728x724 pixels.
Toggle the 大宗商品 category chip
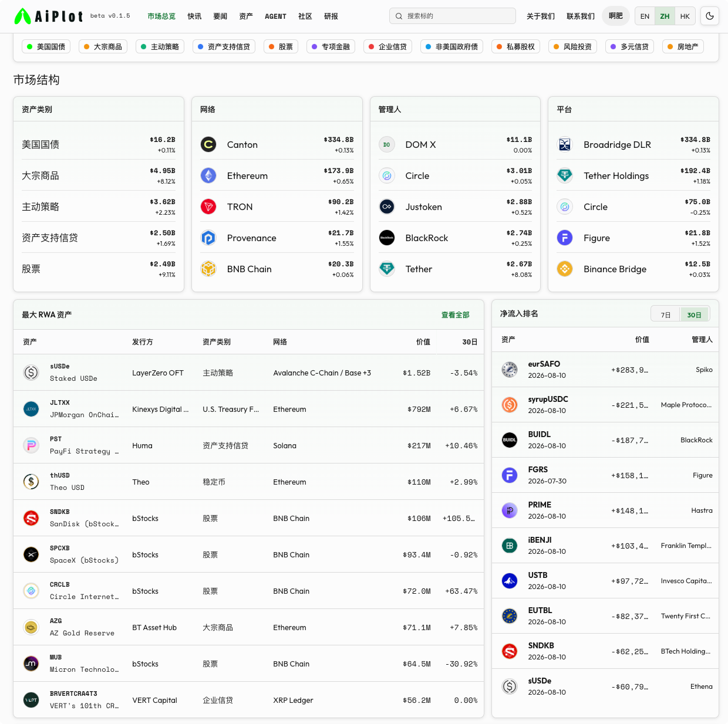point(103,47)
